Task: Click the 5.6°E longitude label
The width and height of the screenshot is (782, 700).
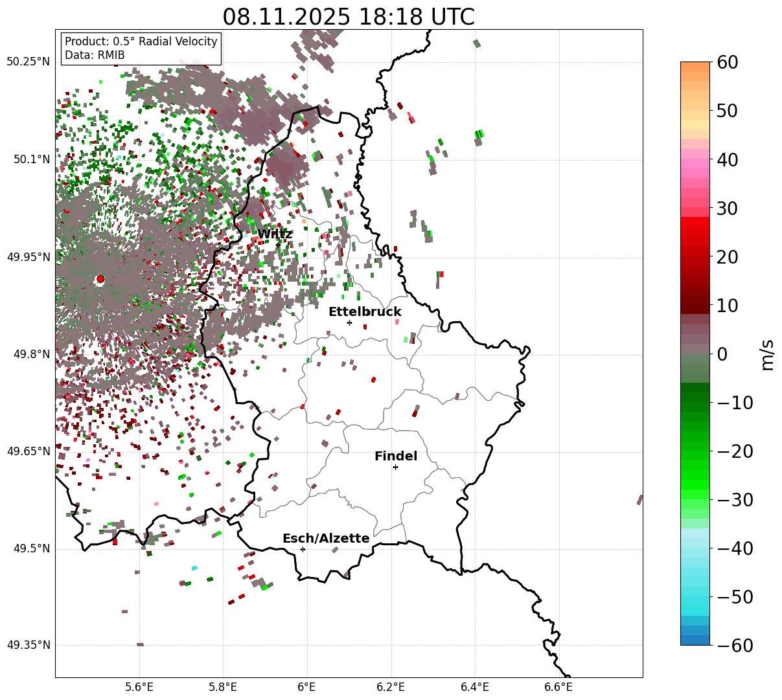Action: click(139, 687)
